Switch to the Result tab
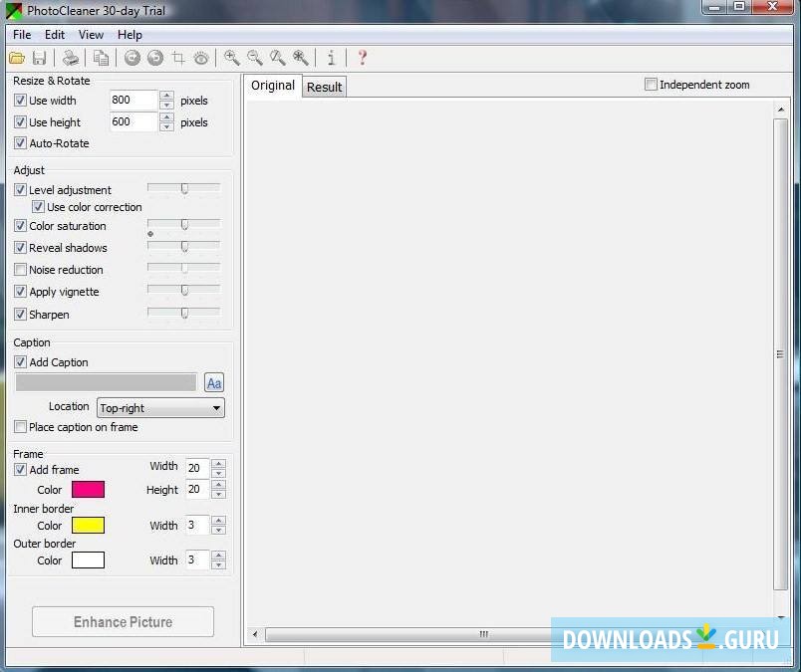 pyautogui.click(x=325, y=88)
